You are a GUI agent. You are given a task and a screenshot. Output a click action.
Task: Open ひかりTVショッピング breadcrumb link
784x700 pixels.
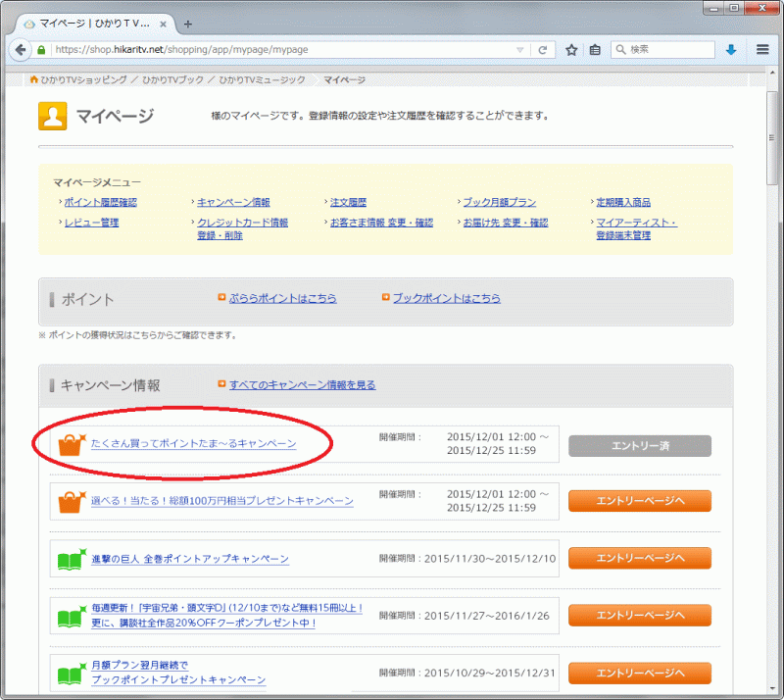(x=83, y=80)
